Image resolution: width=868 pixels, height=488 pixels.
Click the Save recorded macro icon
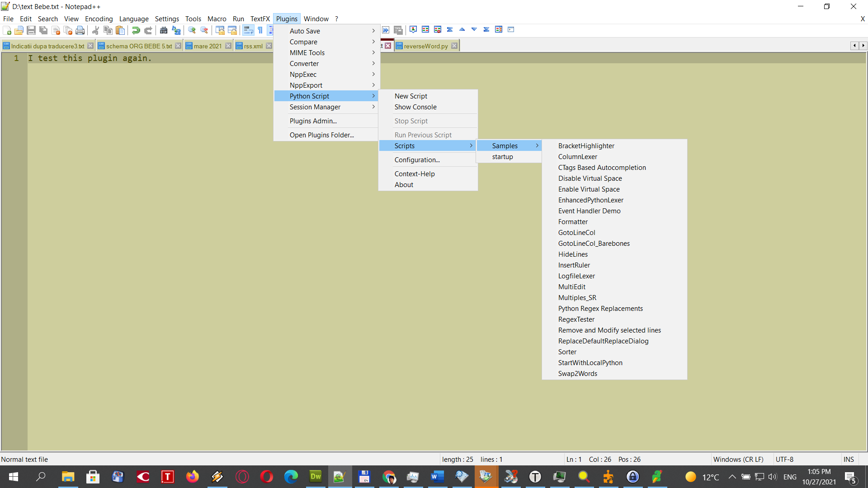coord(398,30)
